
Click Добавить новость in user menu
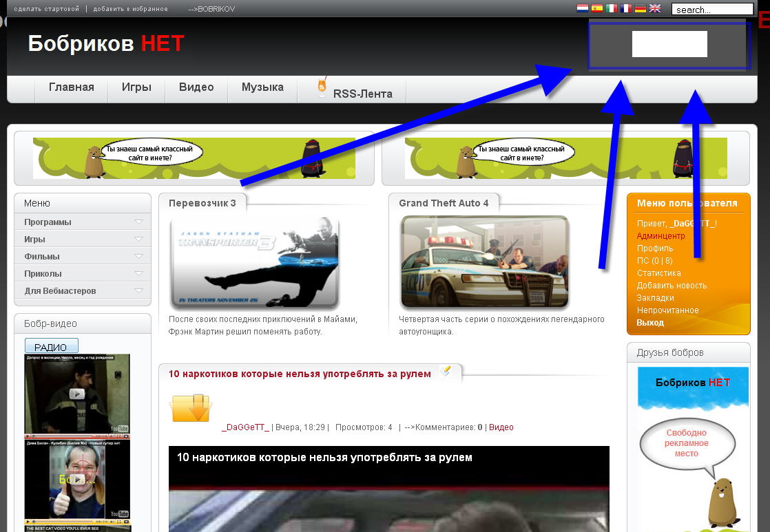point(672,285)
